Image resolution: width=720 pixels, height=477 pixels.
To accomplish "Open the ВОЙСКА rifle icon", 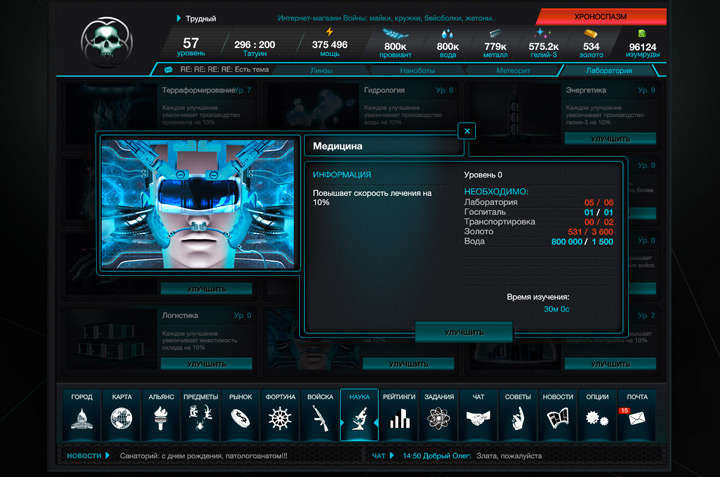I will (320, 415).
